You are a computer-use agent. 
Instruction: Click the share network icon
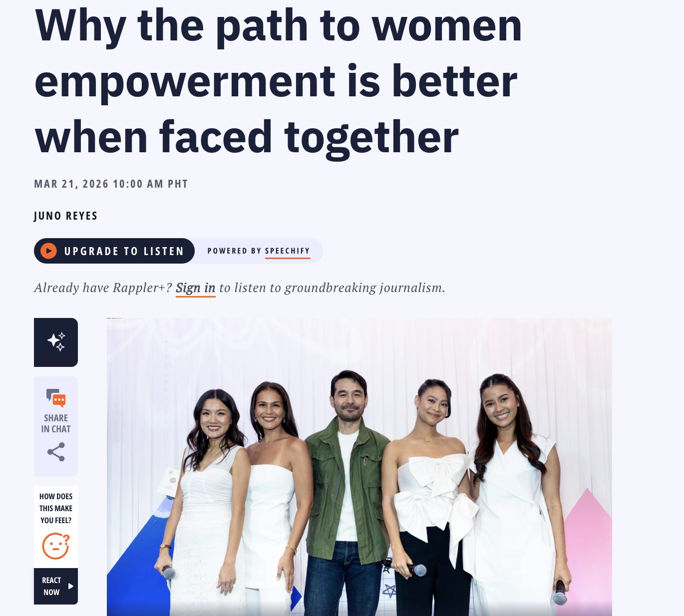pos(56,452)
